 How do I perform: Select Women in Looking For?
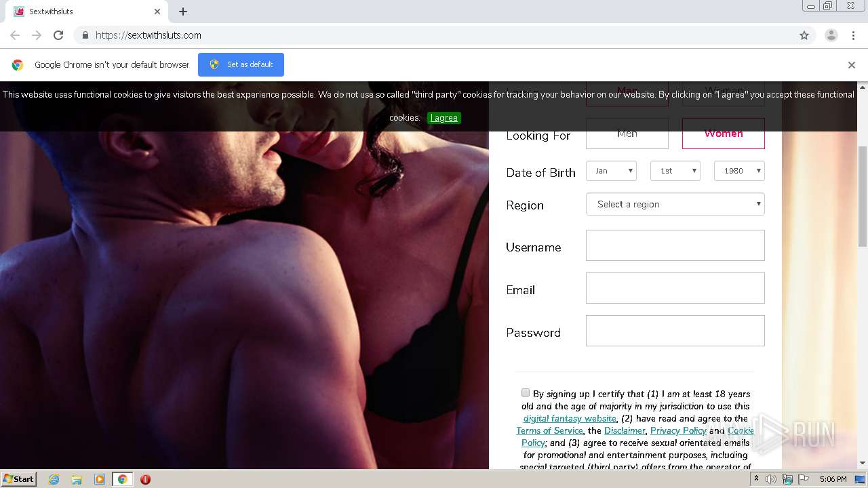click(x=724, y=134)
